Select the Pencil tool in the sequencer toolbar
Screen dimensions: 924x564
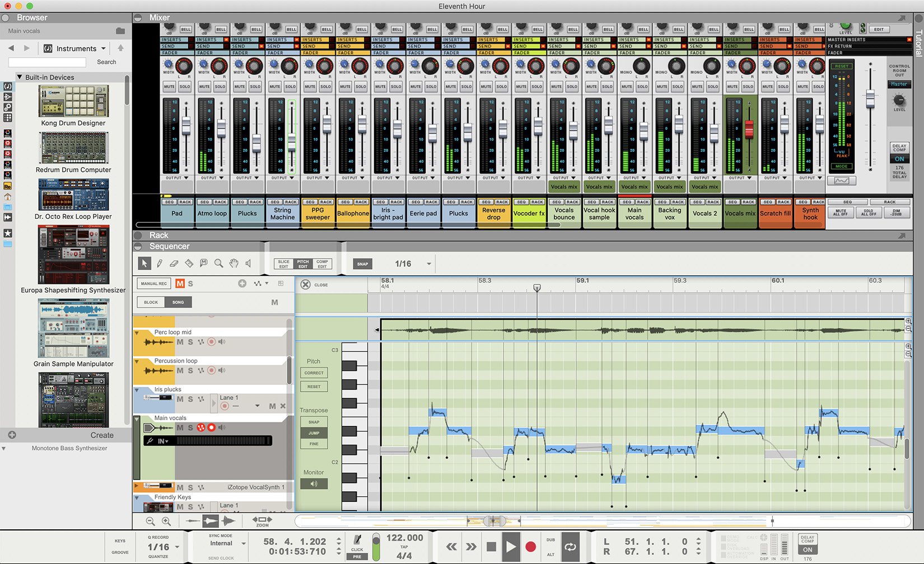point(160,263)
